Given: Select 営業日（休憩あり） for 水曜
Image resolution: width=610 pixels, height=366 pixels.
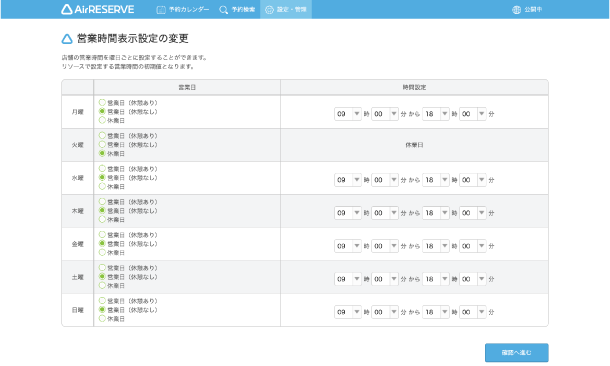Looking at the screenshot, I should coord(102,168).
